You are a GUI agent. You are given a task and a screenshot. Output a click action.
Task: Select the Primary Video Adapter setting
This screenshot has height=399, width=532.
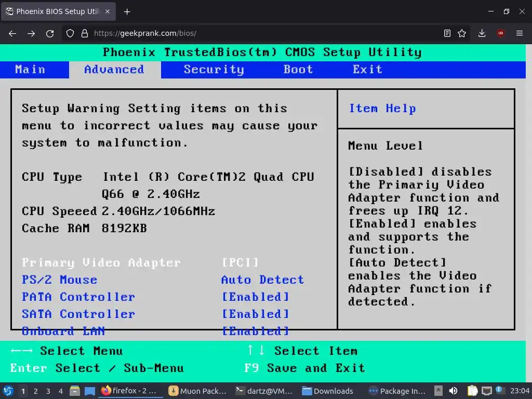pos(101,262)
